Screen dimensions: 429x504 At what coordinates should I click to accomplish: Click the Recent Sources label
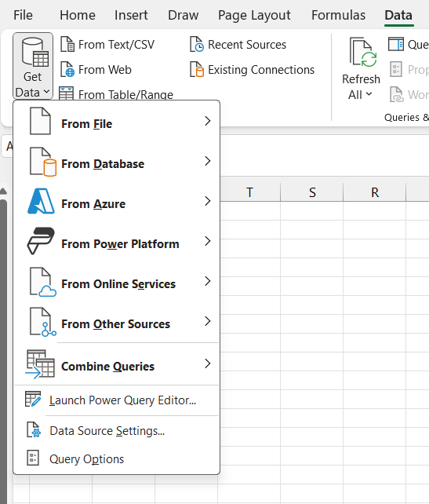[x=247, y=45]
